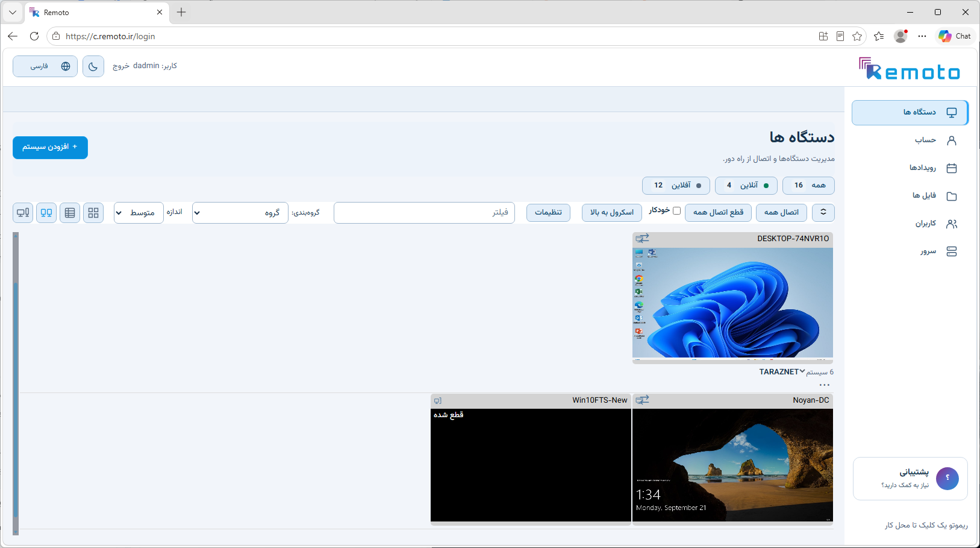Viewport: 980px width, 548px height.
Task: Click the افزودن سیستم add system button
Action: coord(50,147)
